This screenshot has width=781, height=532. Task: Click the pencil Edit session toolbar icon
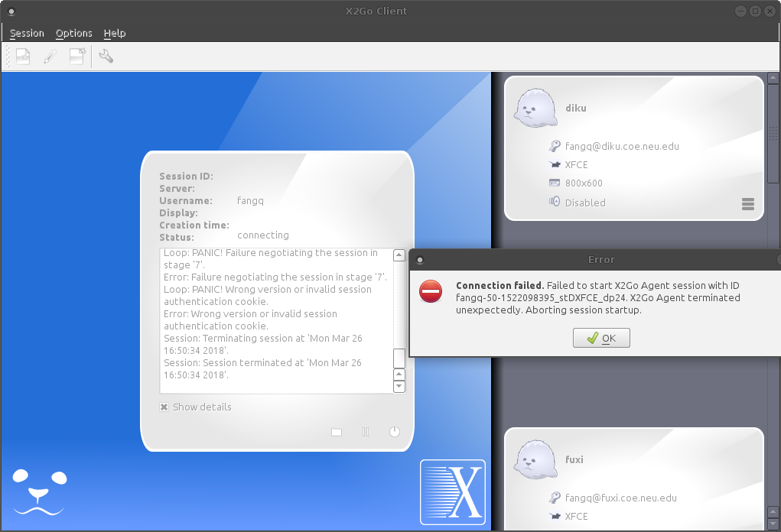pyautogui.click(x=50, y=57)
